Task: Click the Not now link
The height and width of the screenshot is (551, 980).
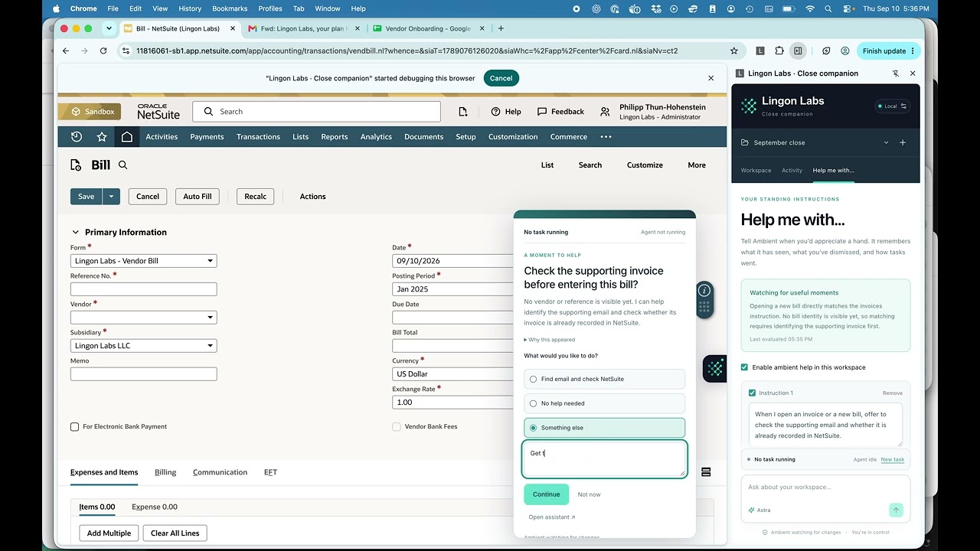Action: [589, 494]
